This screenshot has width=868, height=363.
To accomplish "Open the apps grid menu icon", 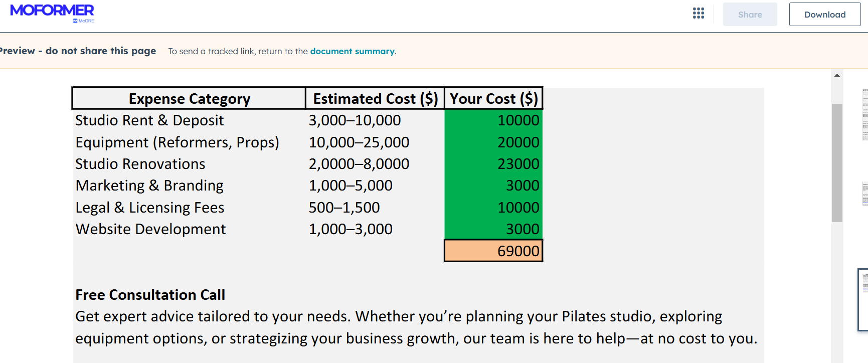I will tap(699, 14).
